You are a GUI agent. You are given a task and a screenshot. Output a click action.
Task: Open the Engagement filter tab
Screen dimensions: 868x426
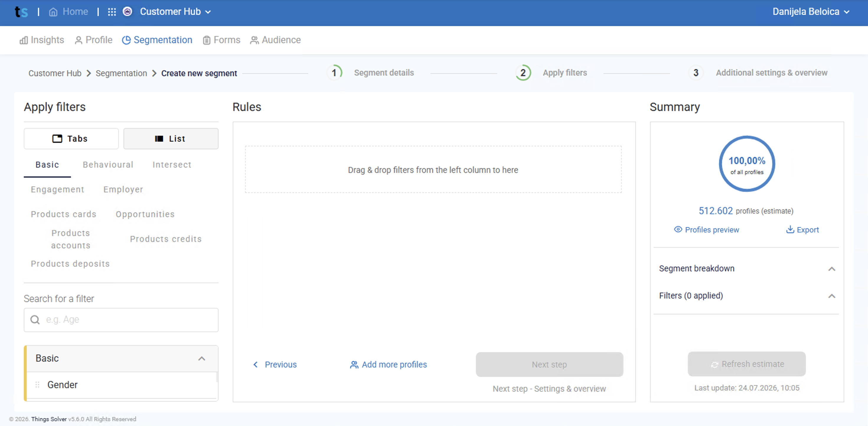point(58,190)
